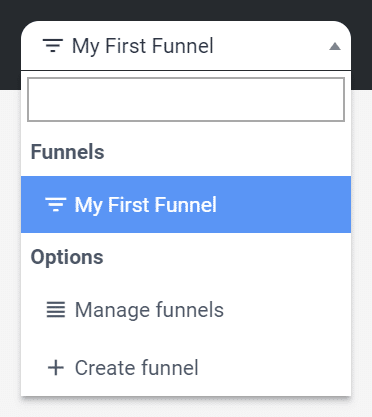Click the funnel icon in the dropdown header
The width and height of the screenshot is (372, 417).
click(53, 46)
